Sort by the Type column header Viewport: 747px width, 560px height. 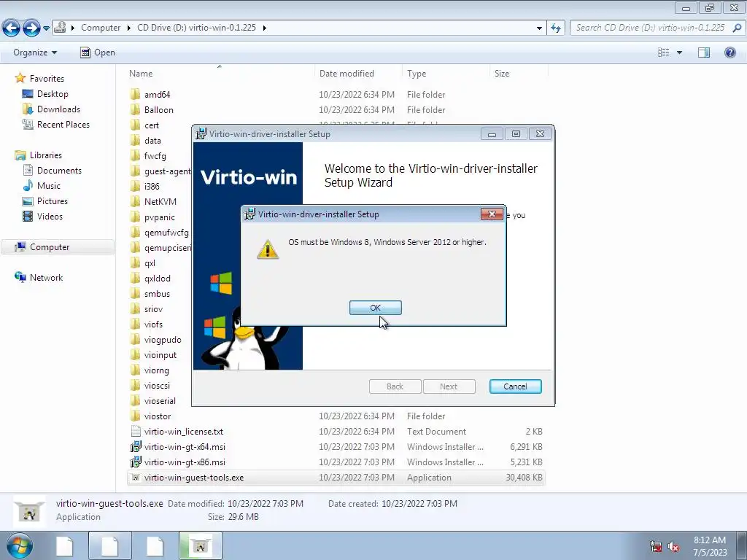pos(417,74)
